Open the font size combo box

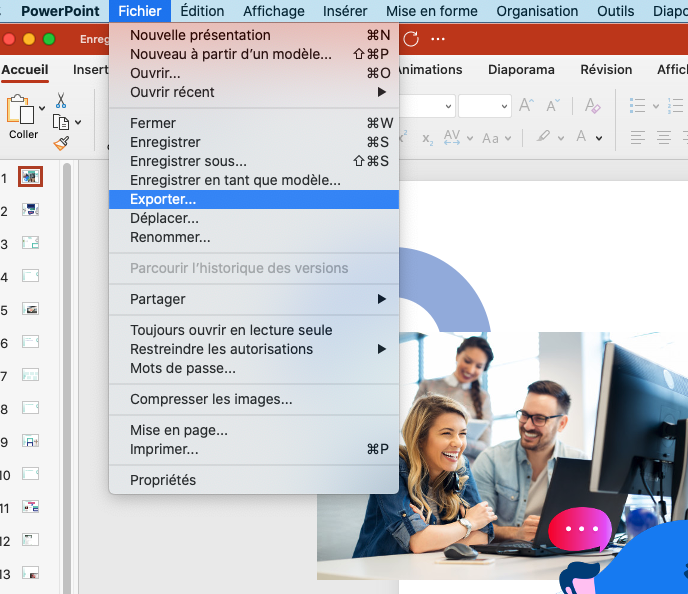[484, 106]
